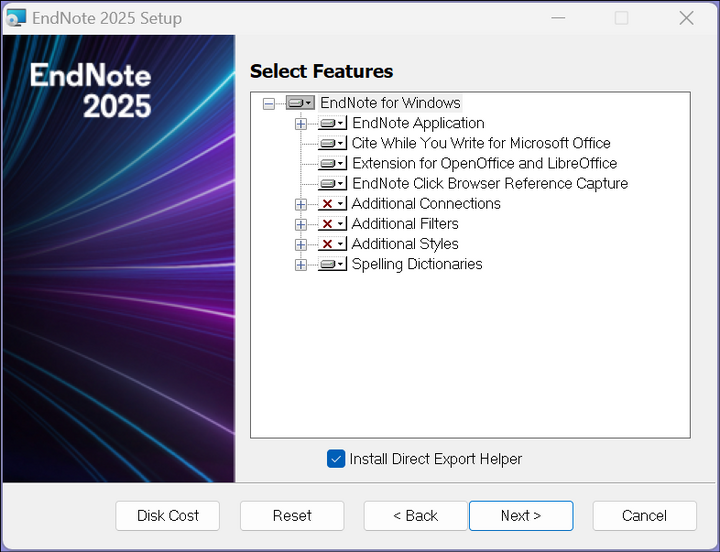The image size is (720, 552).
Task: Expand the EndNote Application node
Action: (x=301, y=124)
